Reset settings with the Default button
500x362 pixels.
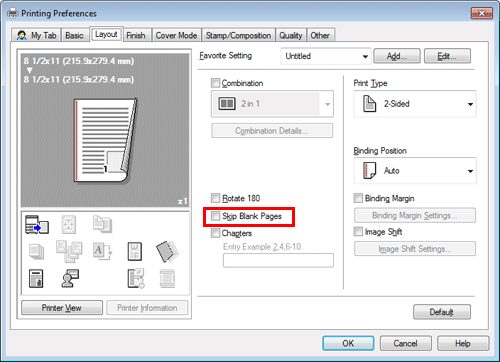coord(442,312)
